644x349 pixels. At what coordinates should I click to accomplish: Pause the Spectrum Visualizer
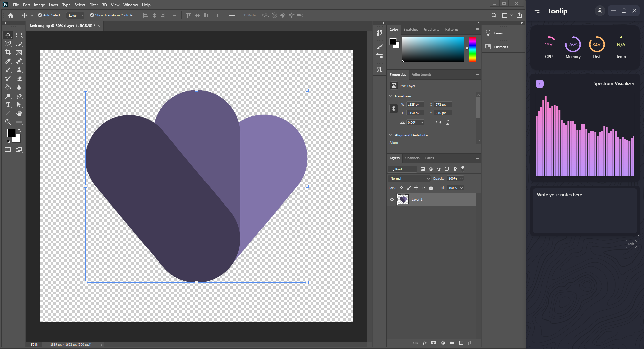tap(540, 84)
